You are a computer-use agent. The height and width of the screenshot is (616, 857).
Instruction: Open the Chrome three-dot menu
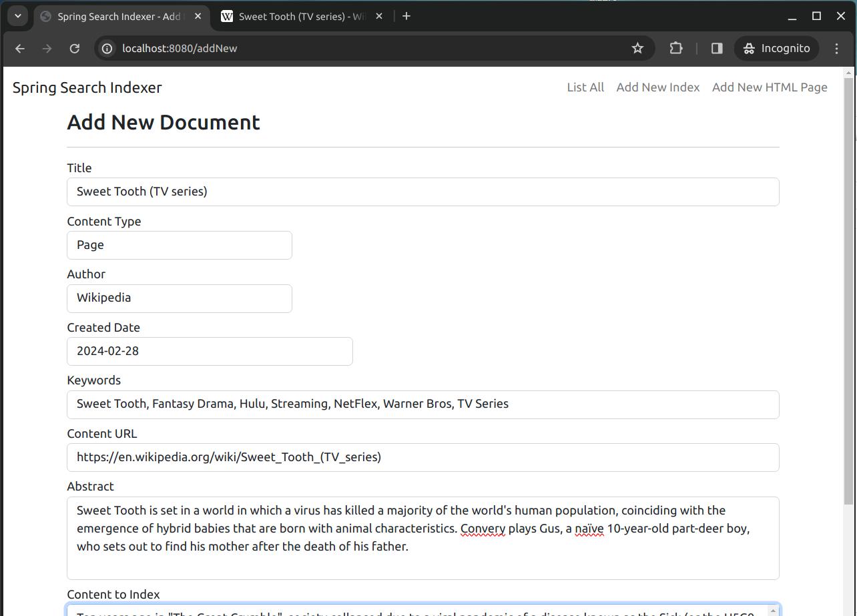point(836,48)
